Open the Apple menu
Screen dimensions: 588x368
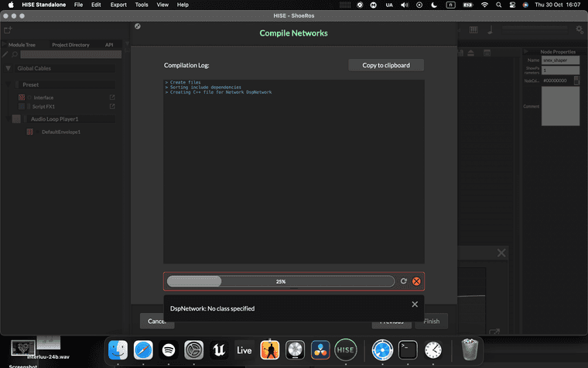(11, 5)
